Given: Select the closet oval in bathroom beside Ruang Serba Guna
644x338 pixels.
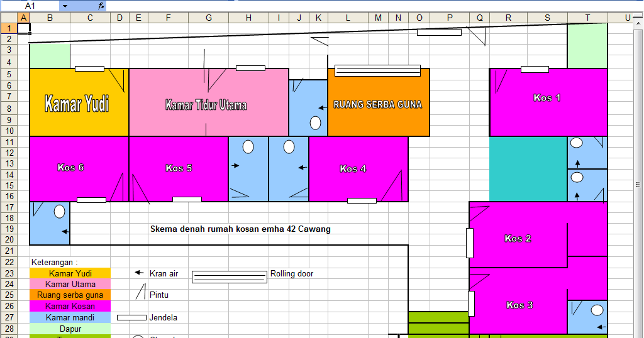Looking at the screenshot, I should click(316, 123).
